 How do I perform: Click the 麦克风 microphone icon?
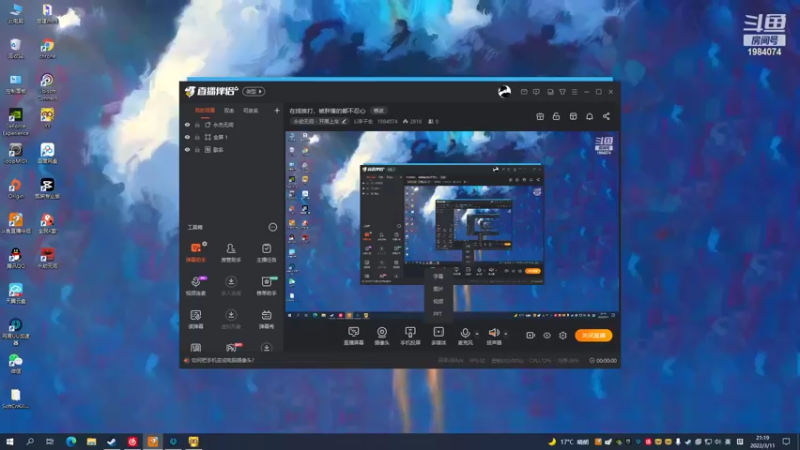coord(465,333)
